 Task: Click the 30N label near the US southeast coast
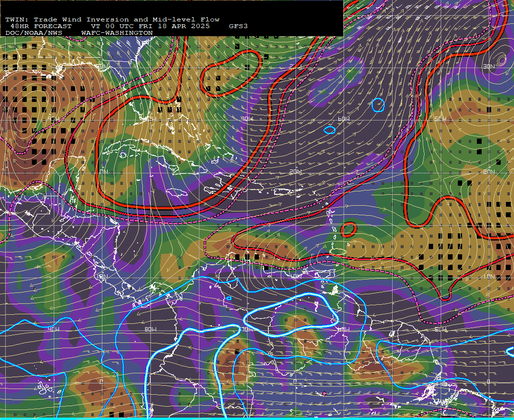pyautogui.click(x=103, y=67)
